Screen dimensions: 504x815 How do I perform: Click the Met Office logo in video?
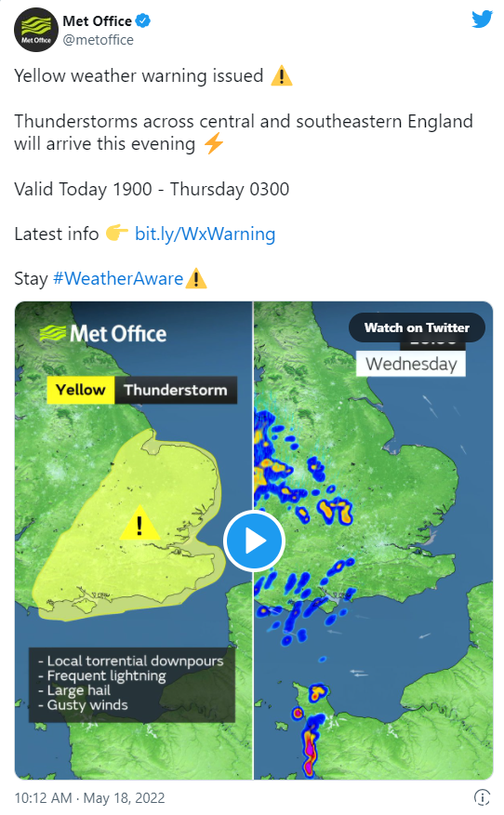click(103, 334)
